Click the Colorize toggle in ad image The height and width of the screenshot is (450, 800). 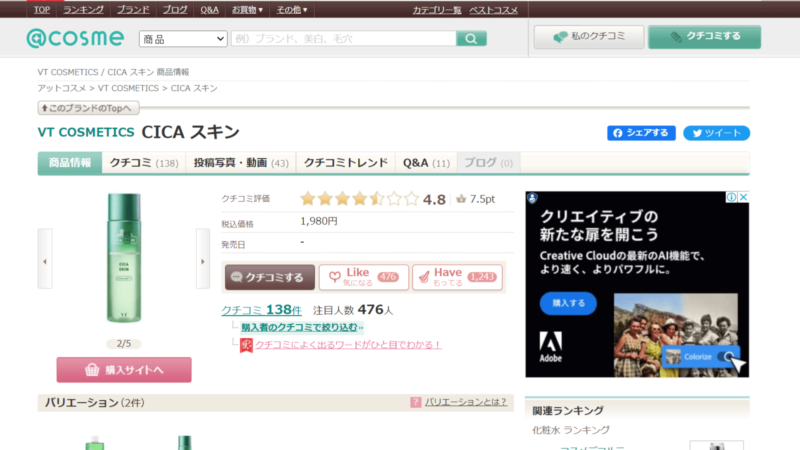pos(726,357)
